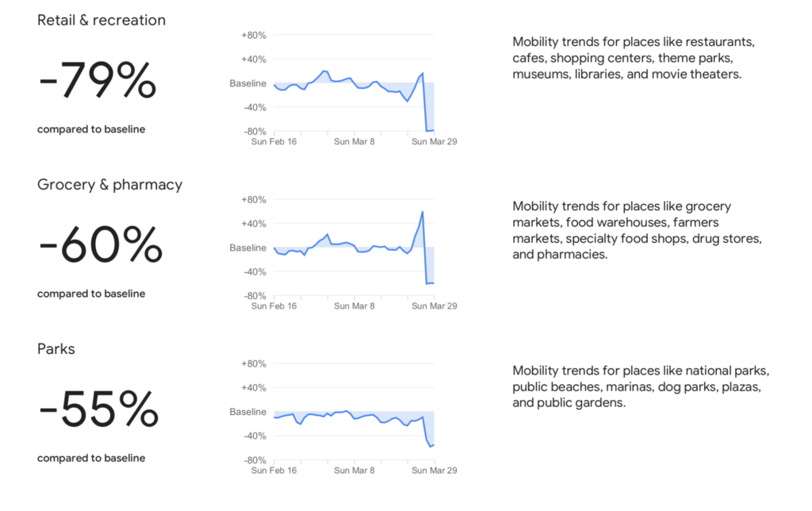This screenshot has height=511, width=812.
Task: Click the national parks description text
Action: 641,386
